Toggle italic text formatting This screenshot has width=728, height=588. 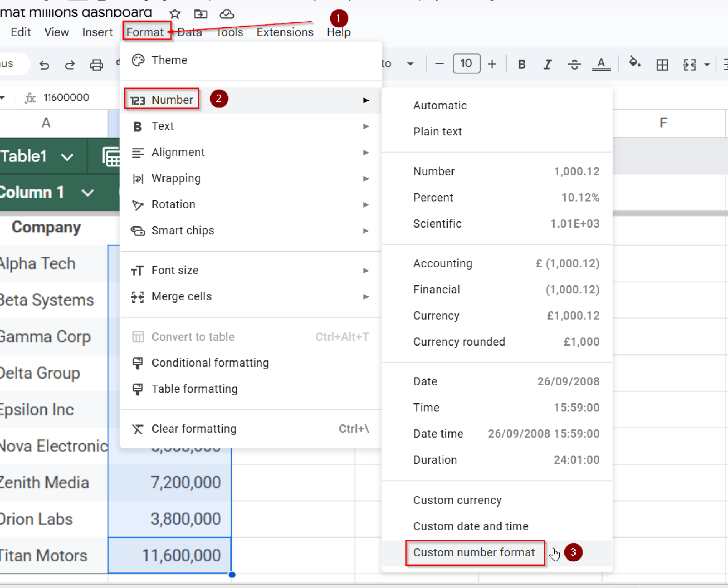[548, 65]
